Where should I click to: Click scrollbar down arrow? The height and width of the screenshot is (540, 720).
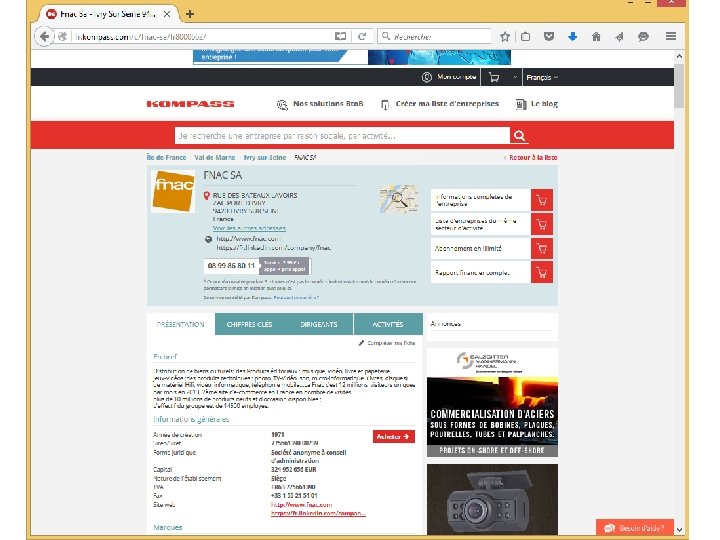(679, 529)
